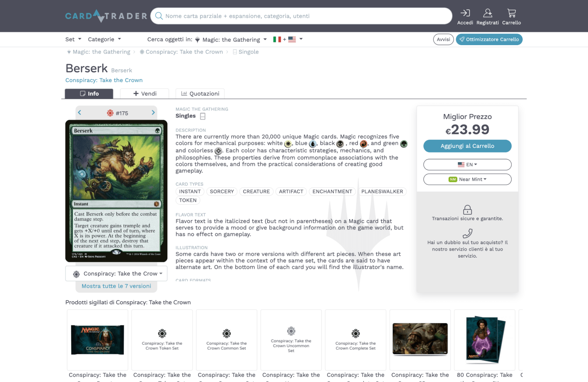Click the colorless mana symbol
Screen dimensions: 588x382
218,151
